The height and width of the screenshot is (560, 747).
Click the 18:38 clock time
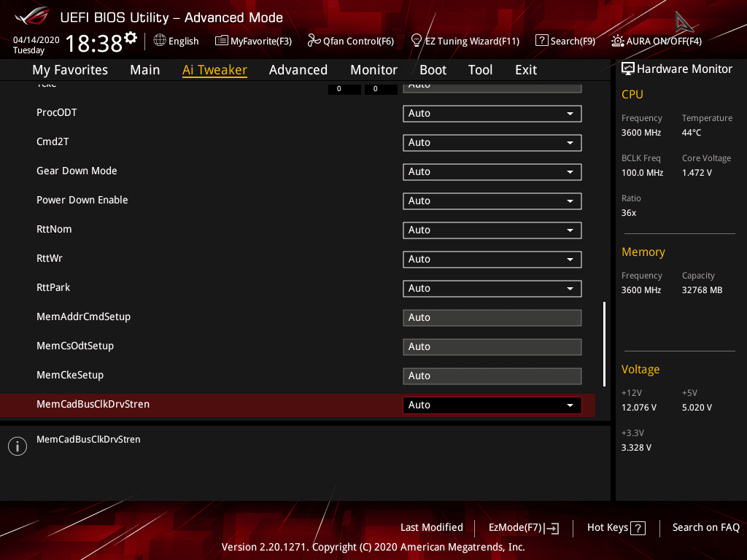94,43
